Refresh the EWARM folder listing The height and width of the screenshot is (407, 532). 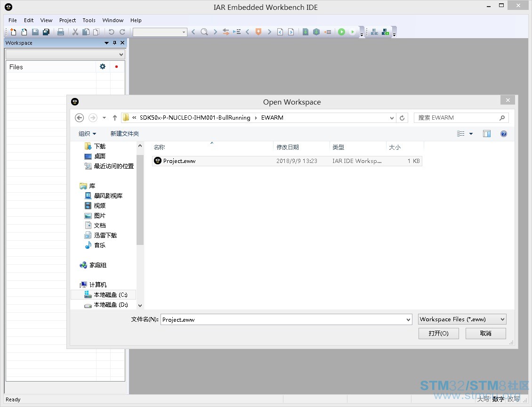(402, 118)
